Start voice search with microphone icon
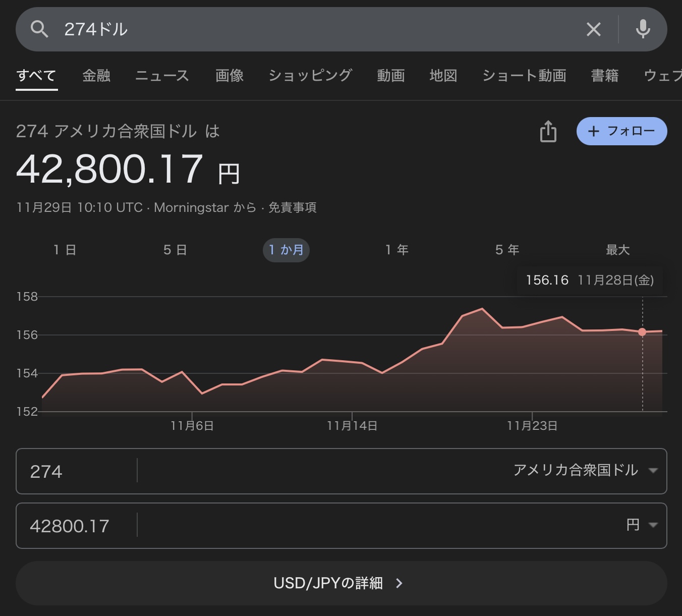This screenshot has width=682, height=616. (643, 29)
